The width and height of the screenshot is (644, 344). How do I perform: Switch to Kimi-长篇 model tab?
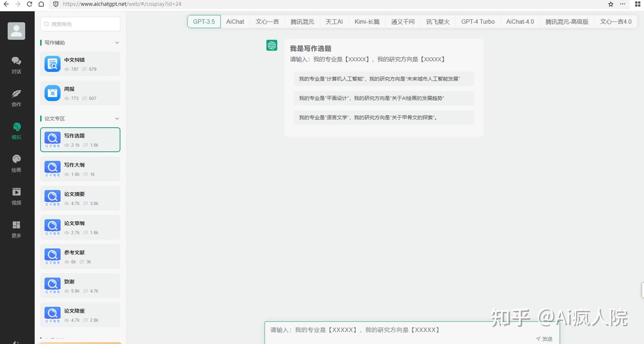[367, 21]
